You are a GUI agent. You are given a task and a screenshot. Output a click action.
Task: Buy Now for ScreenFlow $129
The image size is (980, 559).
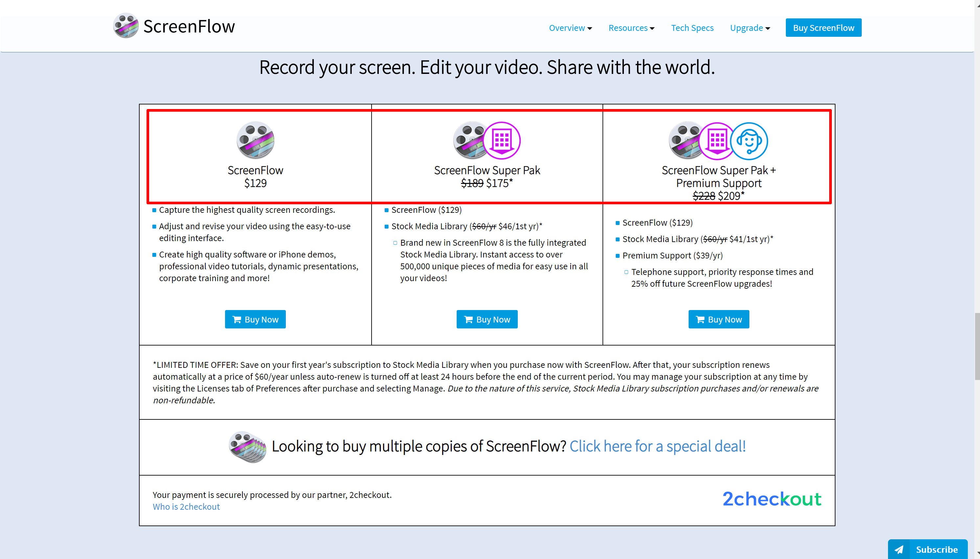[x=255, y=319]
